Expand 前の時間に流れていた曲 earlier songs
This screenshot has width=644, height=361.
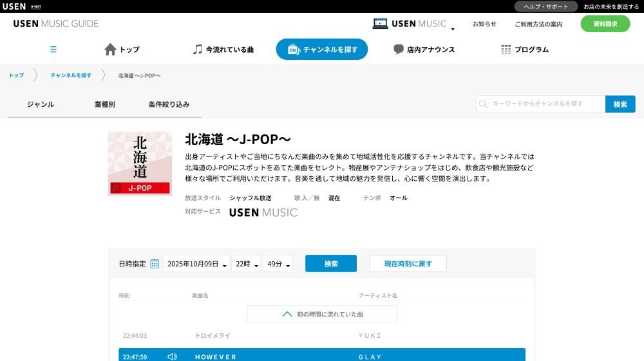coord(322,314)
